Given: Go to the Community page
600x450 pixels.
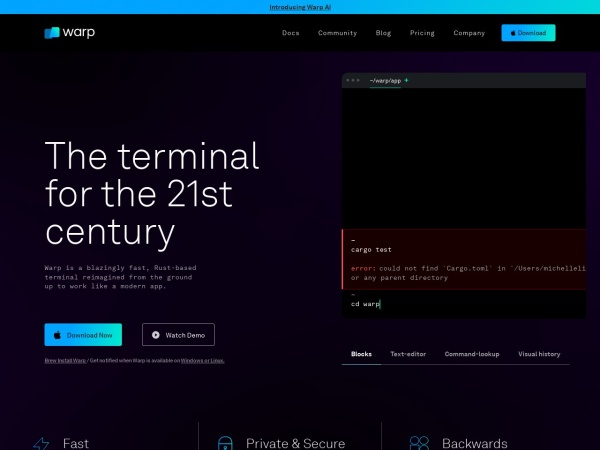Looking at the screenshot, I should (x=337, y=33).
